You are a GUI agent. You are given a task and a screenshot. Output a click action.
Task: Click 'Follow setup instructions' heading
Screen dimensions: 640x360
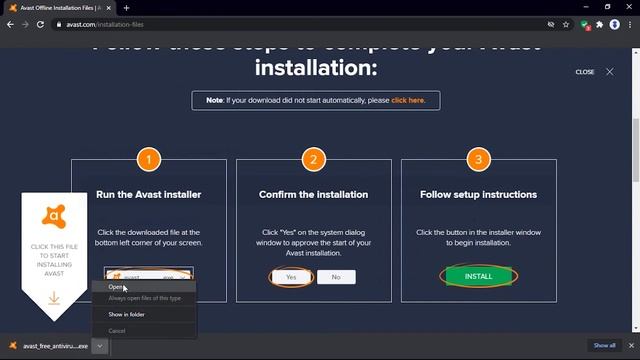tap(478, 195)
